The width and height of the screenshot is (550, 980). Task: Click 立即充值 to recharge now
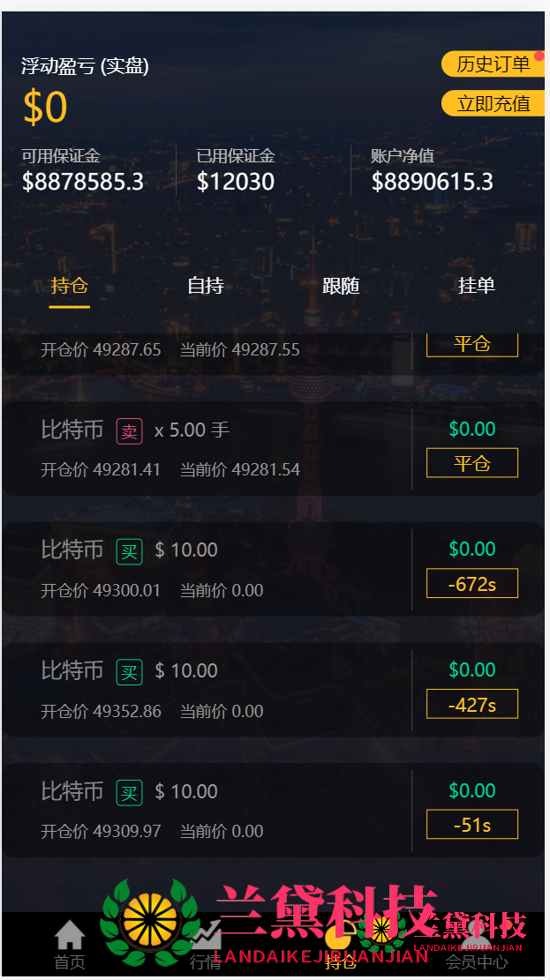(x=492, y=103)
